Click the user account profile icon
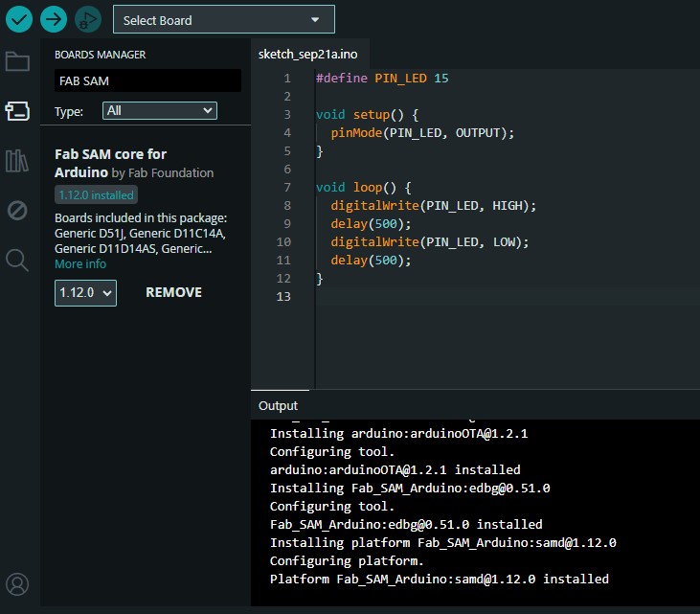Viewport: 700px width, 614px height. 17,583
